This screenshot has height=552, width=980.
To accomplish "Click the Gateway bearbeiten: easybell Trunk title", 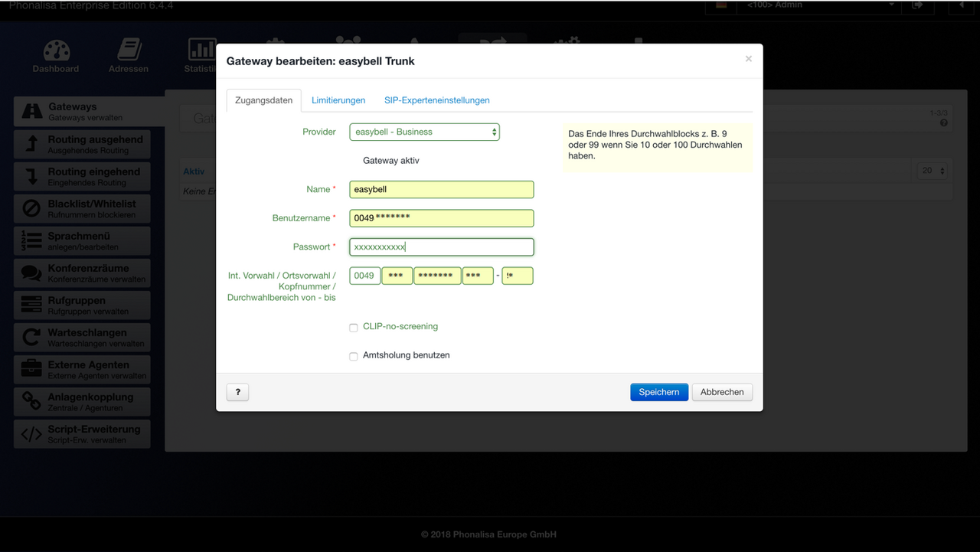I will (x=320, y=61).
